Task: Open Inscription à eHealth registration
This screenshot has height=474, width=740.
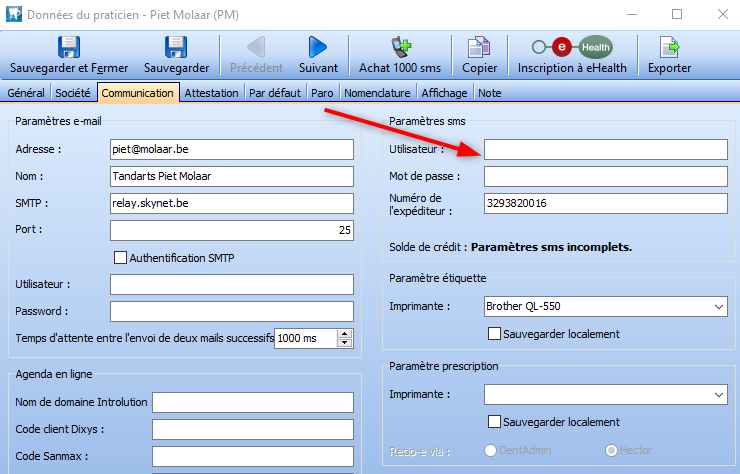Action: click(x=571, y=46)
